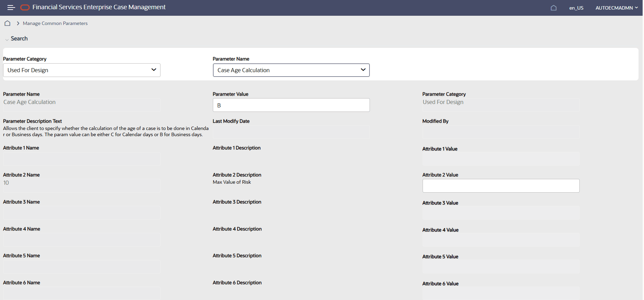Viewport: 644px width, 300px height.
Task: Open the en_US language selector
Action: point(576,8)
